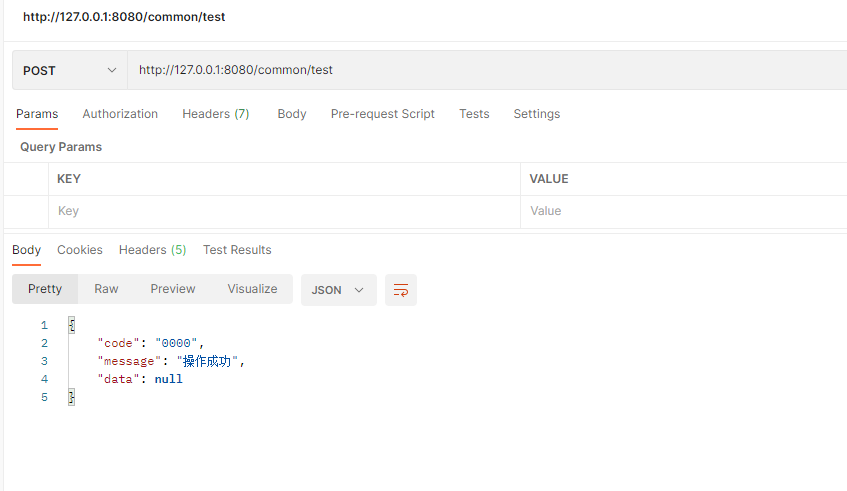The height and width of the screenshot is (491, 847).
Task: Select the response Body tab
Action: 26,250
